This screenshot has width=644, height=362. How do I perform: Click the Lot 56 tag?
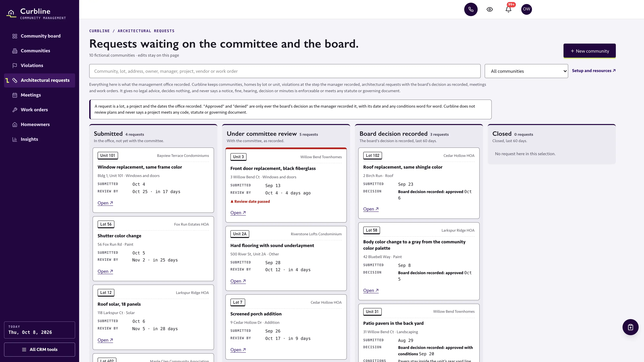106,224
